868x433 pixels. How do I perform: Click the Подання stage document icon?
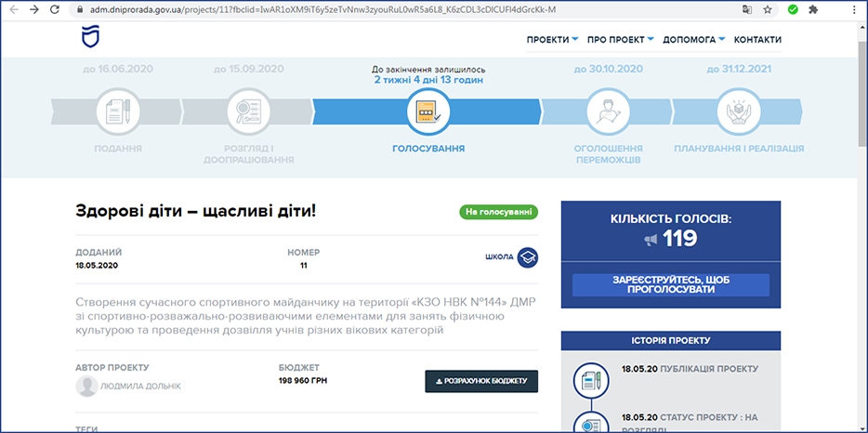(x=117, y=113)
